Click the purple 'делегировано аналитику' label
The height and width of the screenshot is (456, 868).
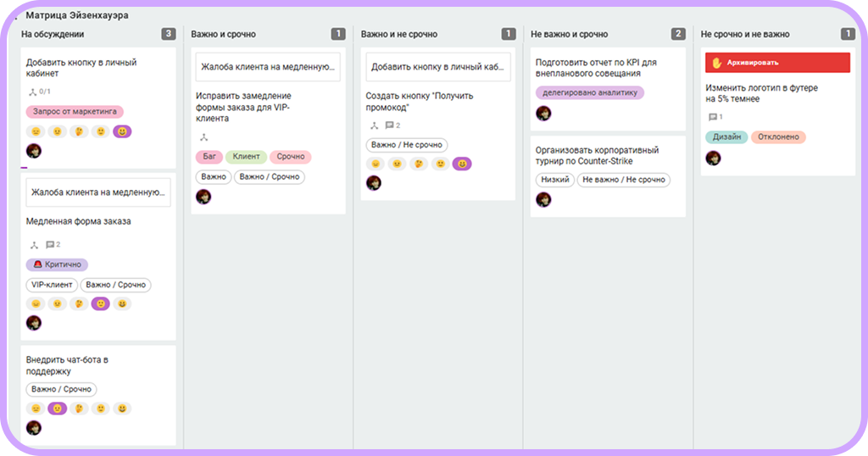pyautogui.click(x=589, y=92)
